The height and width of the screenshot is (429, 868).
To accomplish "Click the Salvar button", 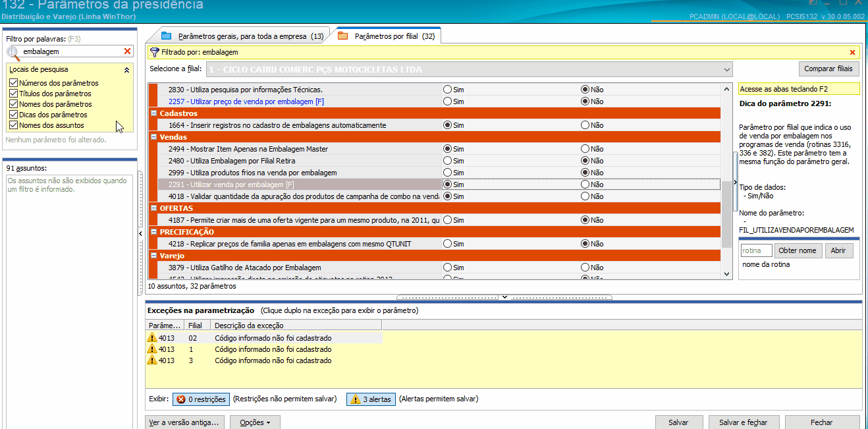I will (x=678, y=422).
